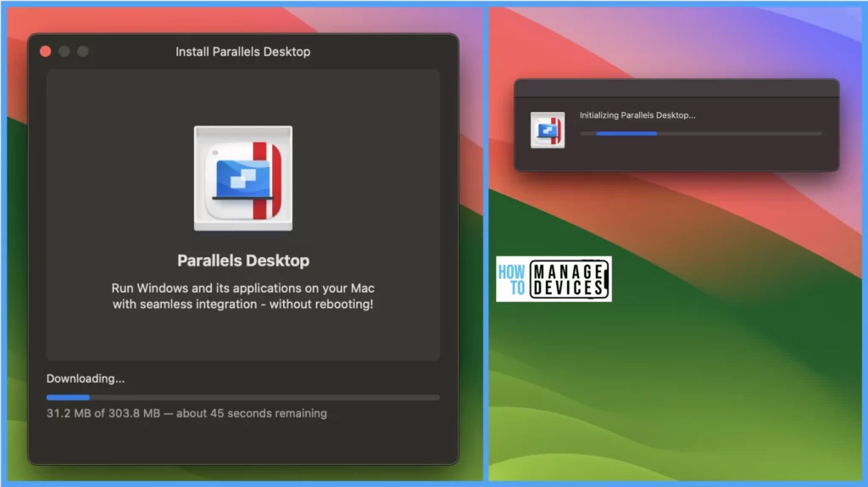This screenshot has height=487, width=868.
Task: Click the 'Run Windows and its applications' description
Action: point(243,296)
